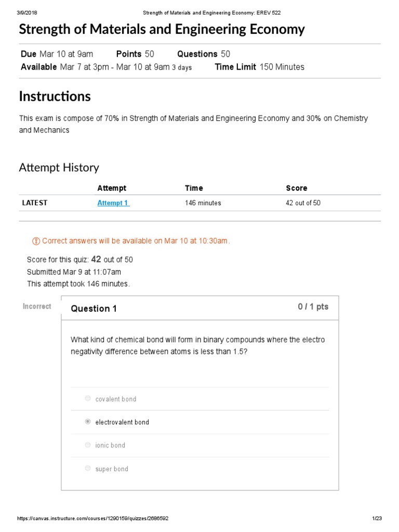Choose the 'ionic bond' radio option
The height and width of the screenshot is (532, 399).
[88, 445]
